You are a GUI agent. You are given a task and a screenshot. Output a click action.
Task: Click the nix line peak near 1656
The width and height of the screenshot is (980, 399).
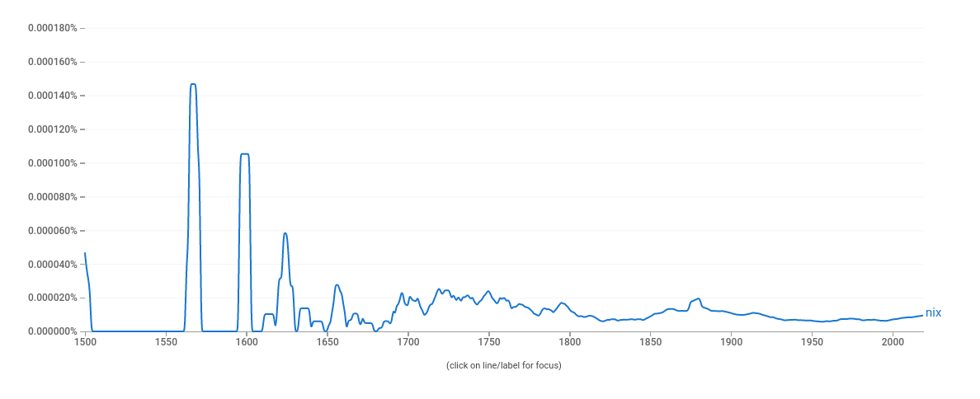coord(337,285)
